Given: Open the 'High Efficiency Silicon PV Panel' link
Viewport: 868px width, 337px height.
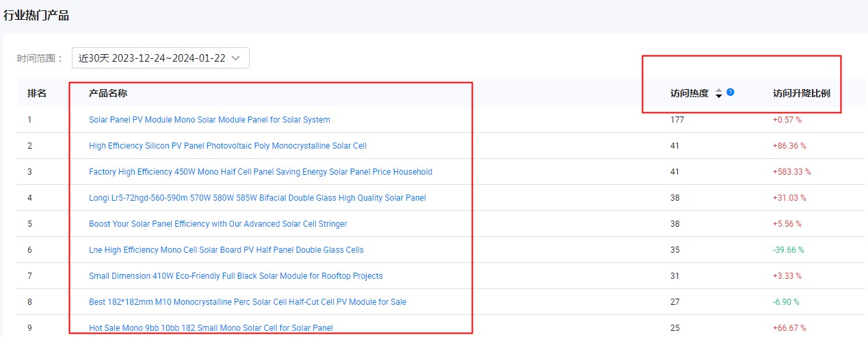Looking at the screenshot, I should [x=228, y=146].
